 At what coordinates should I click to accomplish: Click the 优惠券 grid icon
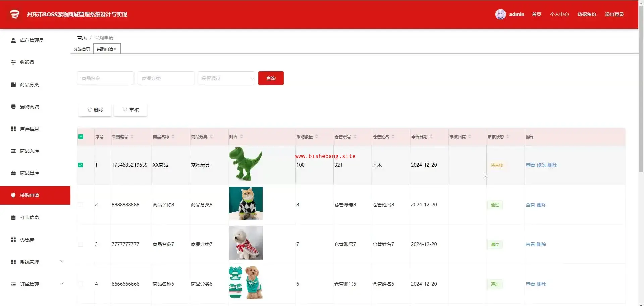(x=13, y=240)
